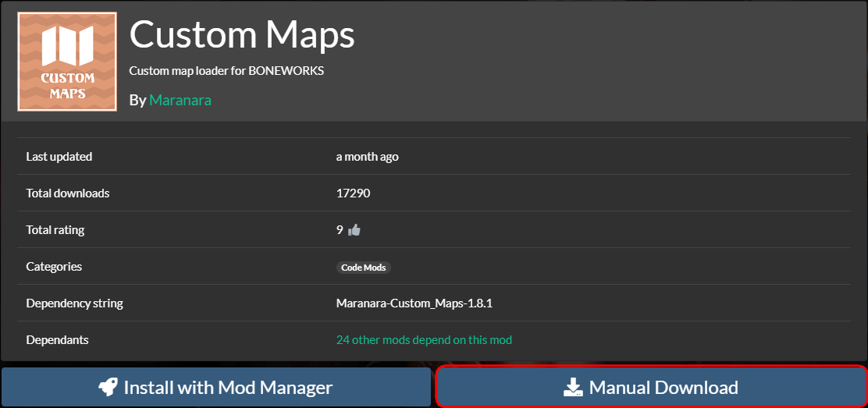Click the download icon on Manual Download
868x408 pixels.
[574, 388]
